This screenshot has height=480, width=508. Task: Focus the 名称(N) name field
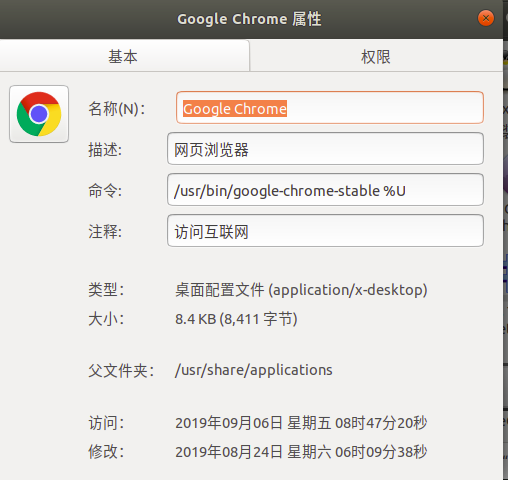pos(330,108)
